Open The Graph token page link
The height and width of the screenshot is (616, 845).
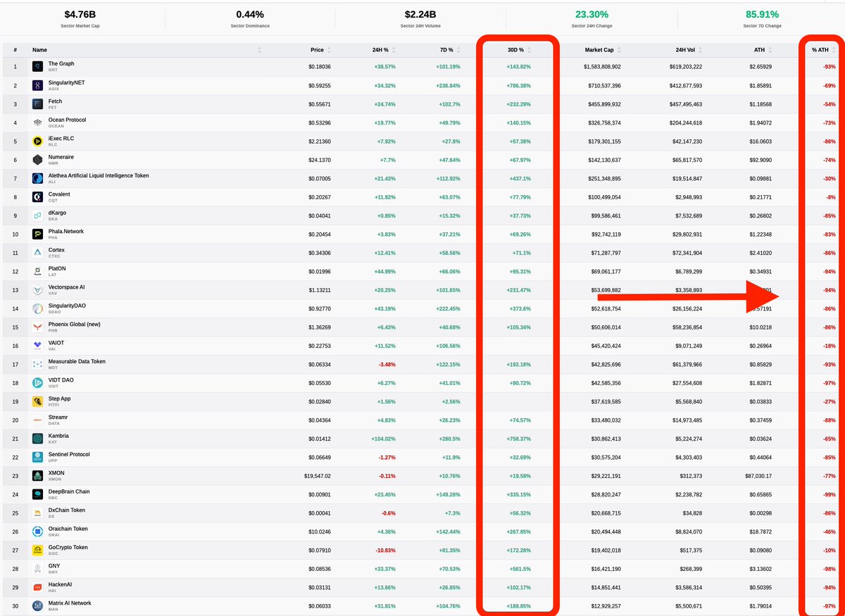tap(61, 64)
